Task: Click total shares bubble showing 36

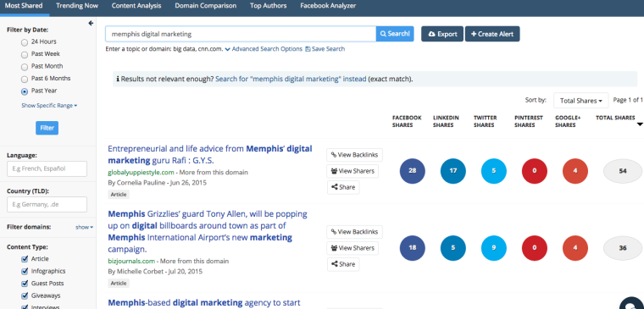Action: (x=623, y=248)
